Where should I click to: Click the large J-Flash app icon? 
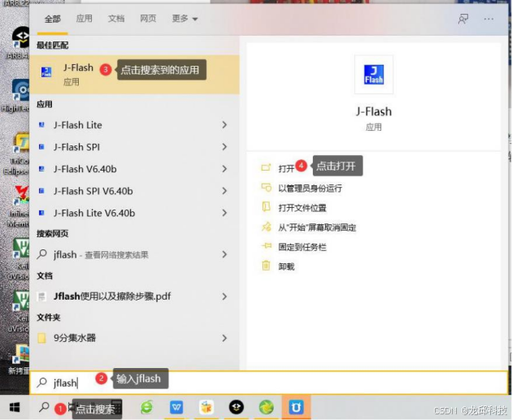tap(374, 75)
